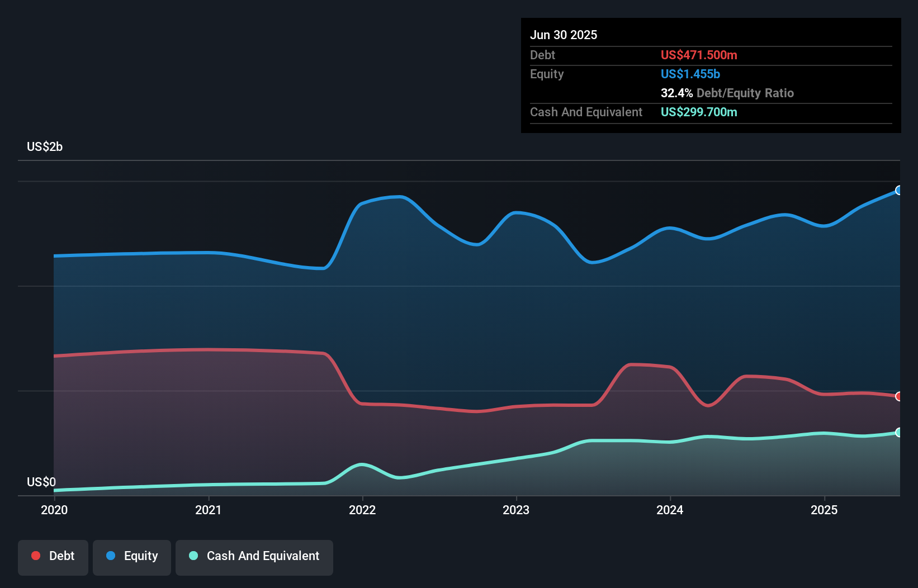
Task: Select the Debt endpoint marker on the chart
Action: tap(898, 396)
